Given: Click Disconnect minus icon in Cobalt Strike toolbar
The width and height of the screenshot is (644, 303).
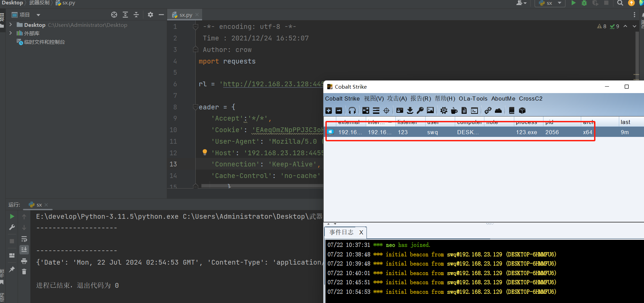Looking at the screenshot, I should point(339,110).
